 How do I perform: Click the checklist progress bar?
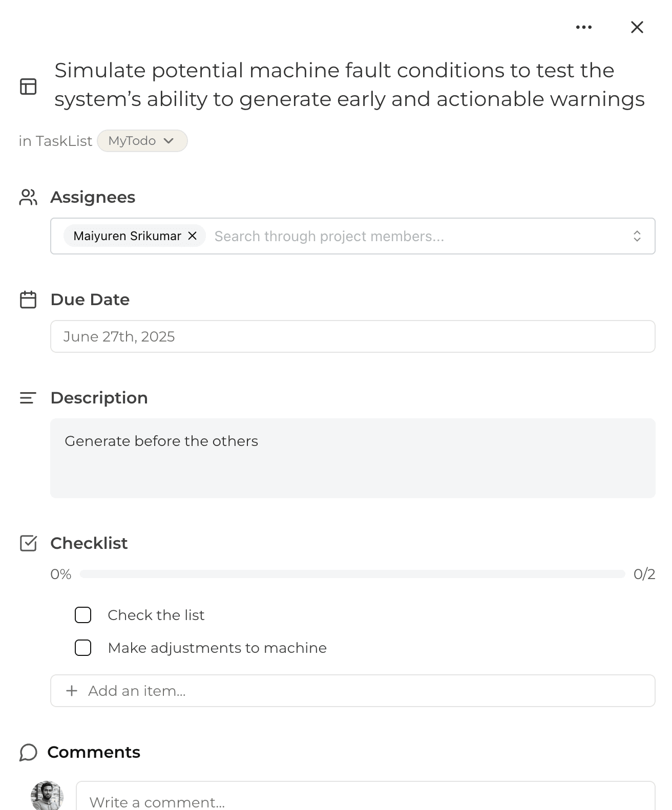352,574
